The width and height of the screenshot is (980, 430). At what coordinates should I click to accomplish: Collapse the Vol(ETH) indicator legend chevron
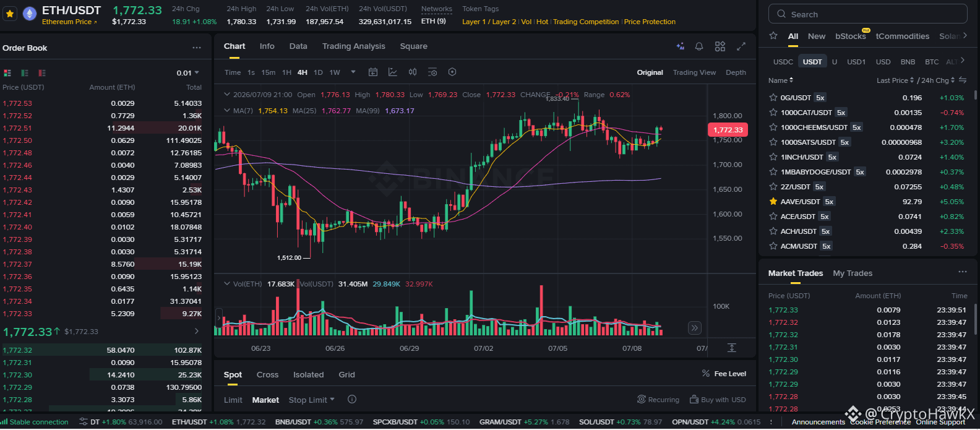[227, 284]
